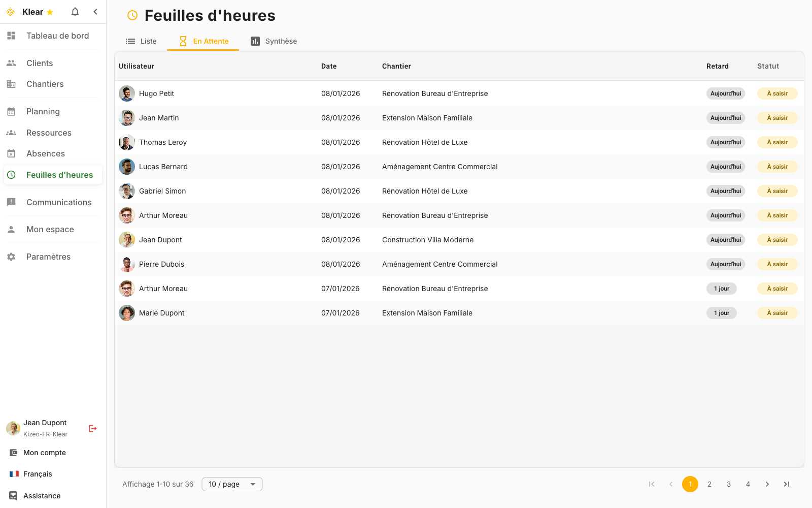This screenshot has width=812, height=508.
Task: Collapse the sidebar with the chevron arrow
Action: (x=95, y=12)
